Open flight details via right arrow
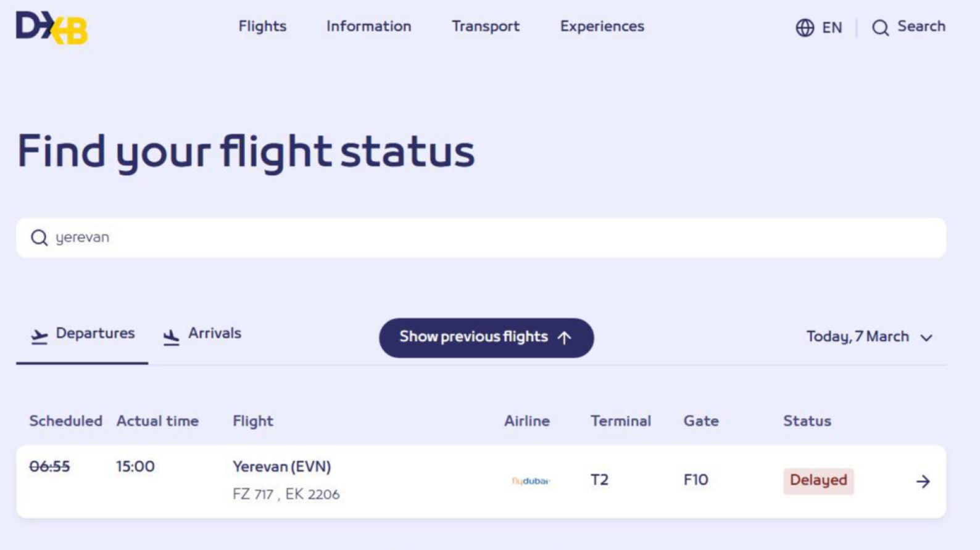The height and width of the screenshot is (550, 980). pos(923,481)
